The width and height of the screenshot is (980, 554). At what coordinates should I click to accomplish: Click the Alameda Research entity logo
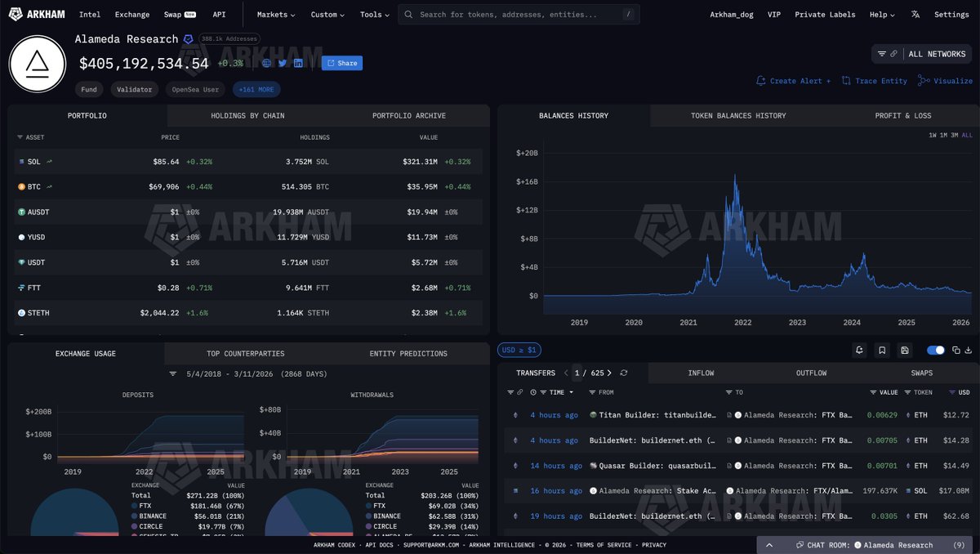click(37, 63)
